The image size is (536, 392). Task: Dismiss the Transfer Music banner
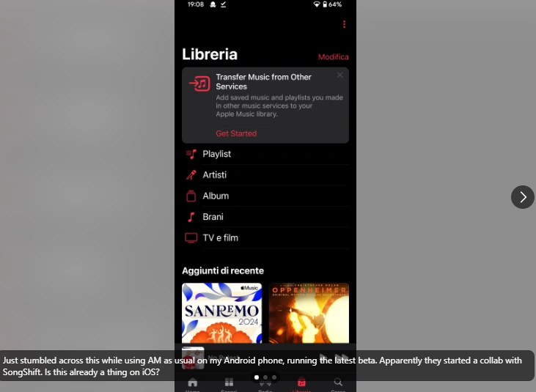pos(339,75)
